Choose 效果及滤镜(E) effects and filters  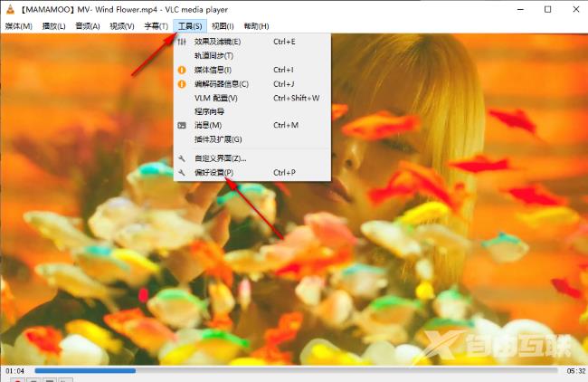coord(252,42)
